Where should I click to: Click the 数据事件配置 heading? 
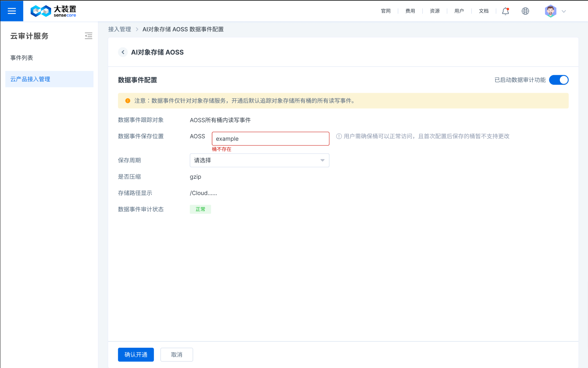click(x=137, y=80)
